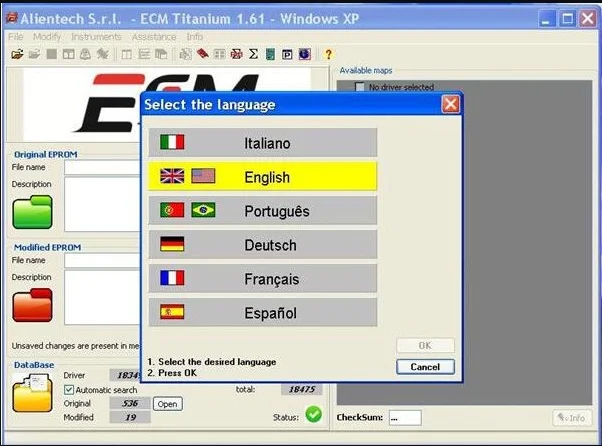
Task: Toggle the No driver selected checkbox
Action: 360,87
